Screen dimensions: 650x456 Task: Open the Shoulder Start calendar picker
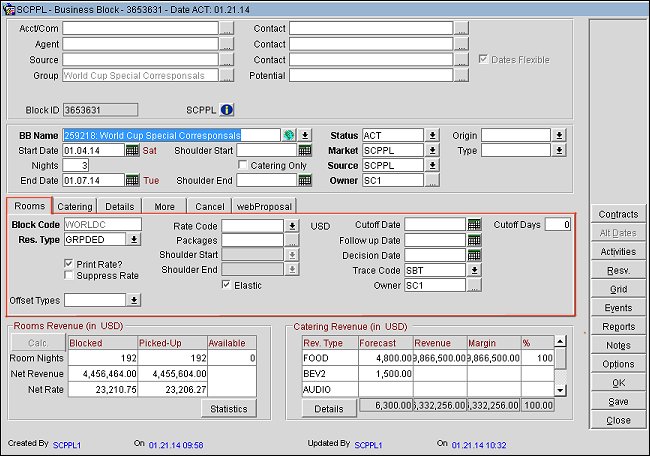[x=305, y=150]
